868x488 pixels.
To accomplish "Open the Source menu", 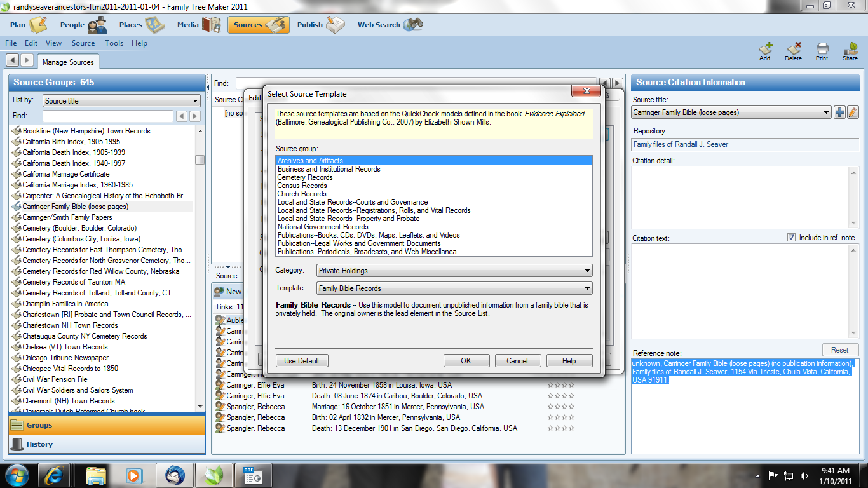I will tap(83, 43).
